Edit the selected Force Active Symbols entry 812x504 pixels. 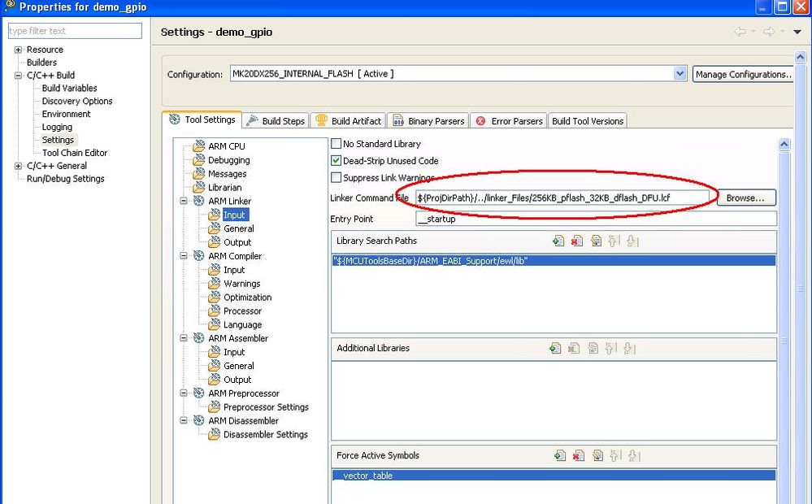click(x=597, y=455)
